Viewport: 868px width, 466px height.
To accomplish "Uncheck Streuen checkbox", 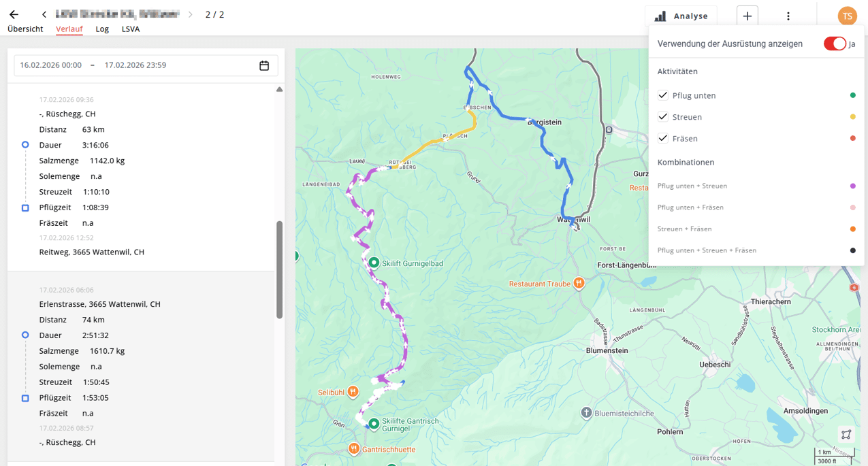I will (x=662, y=117).
